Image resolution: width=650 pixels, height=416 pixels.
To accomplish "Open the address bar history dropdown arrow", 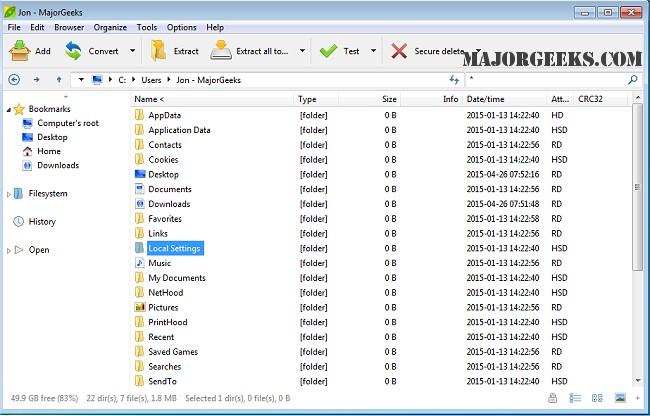I will pyautogui.click(x=81, y=79).
